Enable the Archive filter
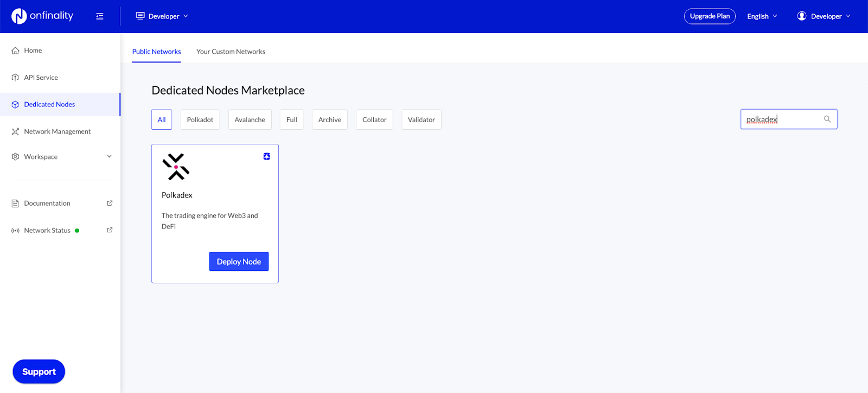The image size is (868, 393). click(329, 120)
